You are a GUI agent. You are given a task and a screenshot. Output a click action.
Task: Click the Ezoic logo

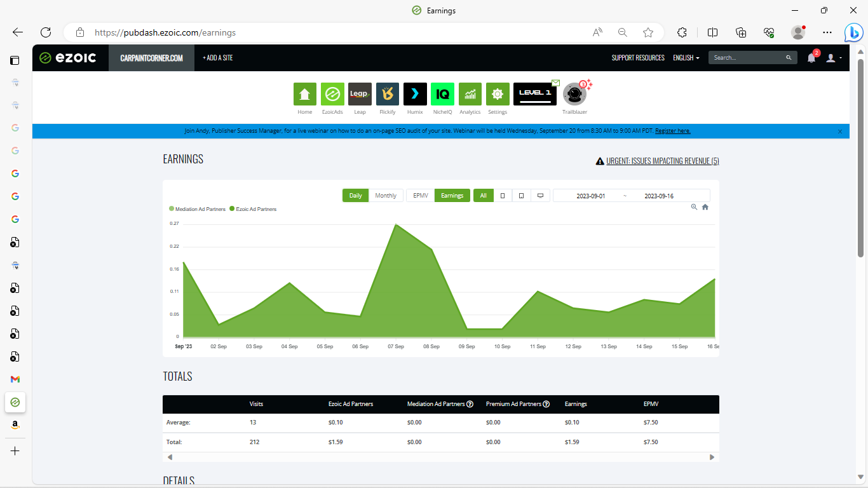(x=67, y=58)
